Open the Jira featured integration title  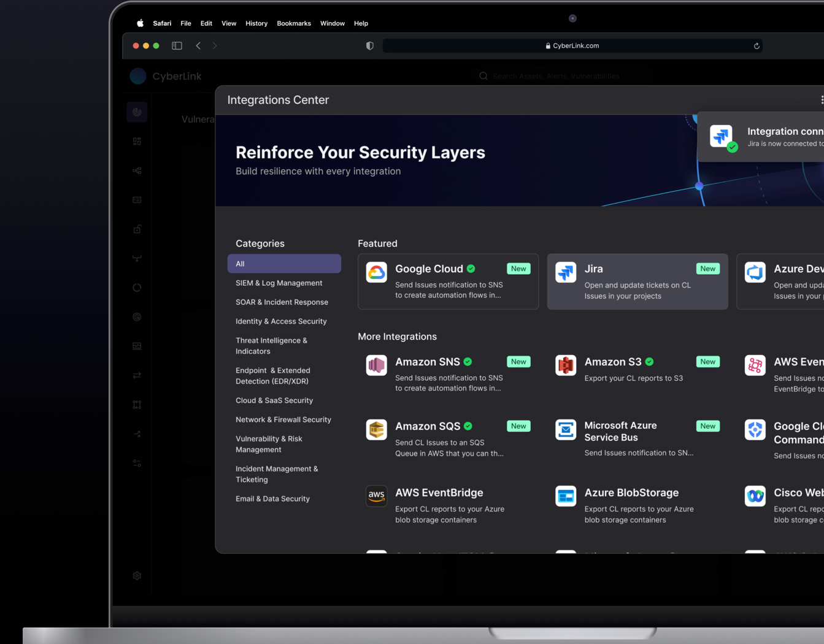[593, 269]
